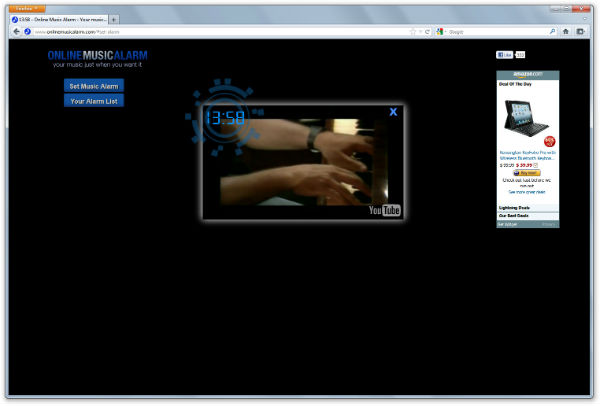Reload the page with the refresh icon
Screen dimensions: 600x406
click(x=427, y=32)
